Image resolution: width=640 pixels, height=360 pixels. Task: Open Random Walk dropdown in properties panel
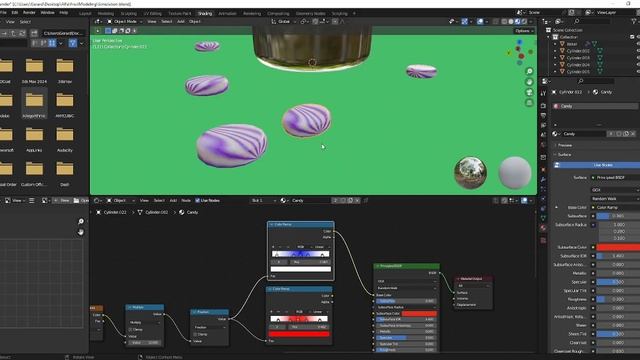(x=615, y=199)
